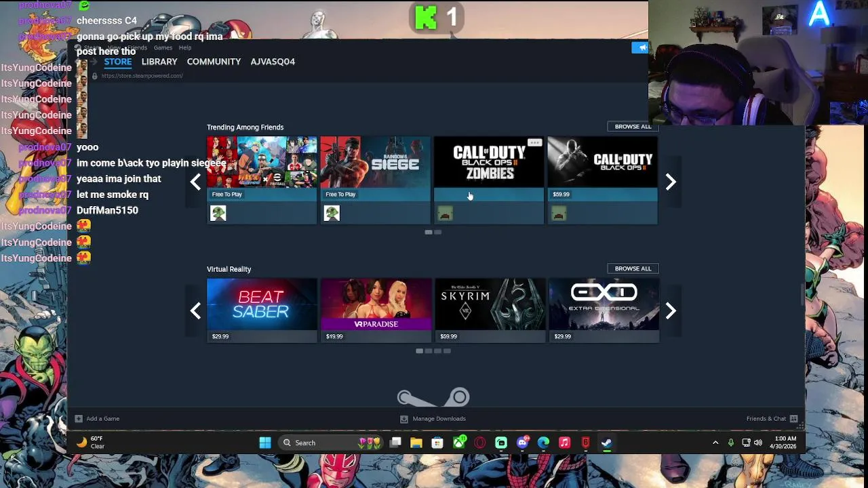Click friend avatar under Black Ops II card
This screenshot has width=868, height=488.
(x=559, y=213)
